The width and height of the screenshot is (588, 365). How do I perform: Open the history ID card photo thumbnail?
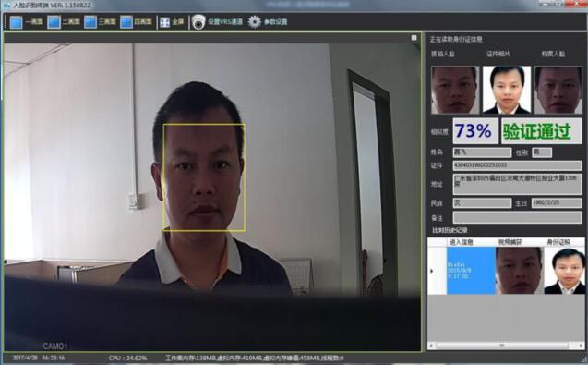pyautogui.click(x=564, y=271)
